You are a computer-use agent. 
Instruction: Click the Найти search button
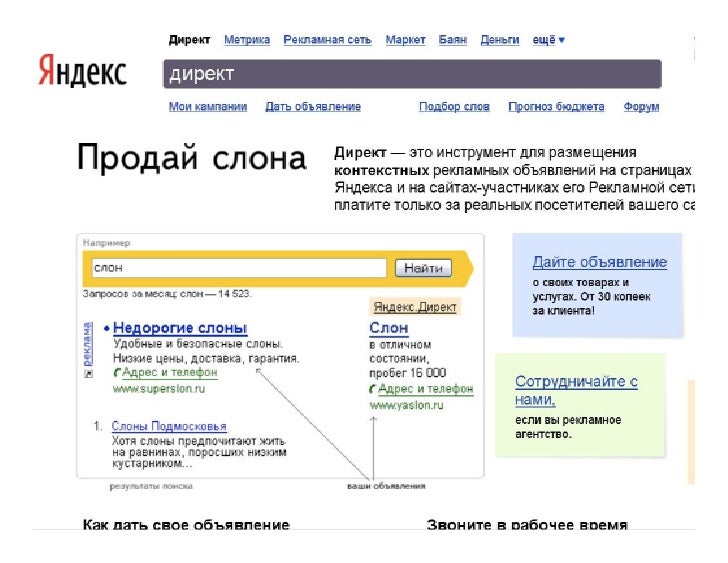(423, 268)
